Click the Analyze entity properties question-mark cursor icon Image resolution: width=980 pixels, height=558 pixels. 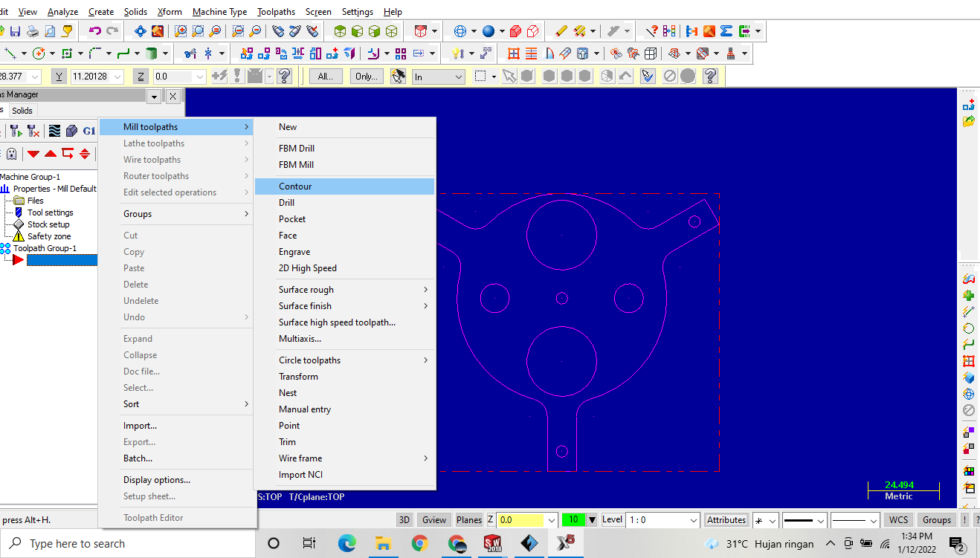tap(652, 31)
